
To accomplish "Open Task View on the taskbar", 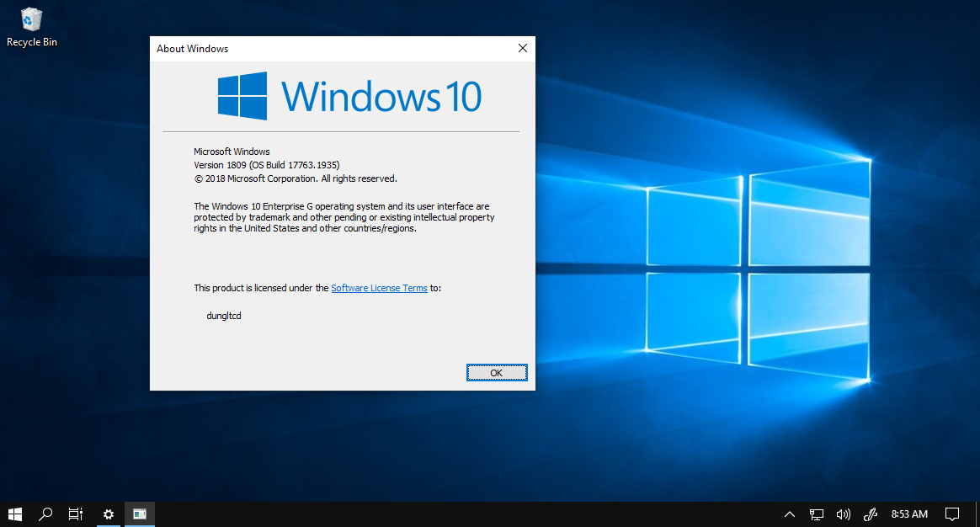I will (x=76, y=514).
